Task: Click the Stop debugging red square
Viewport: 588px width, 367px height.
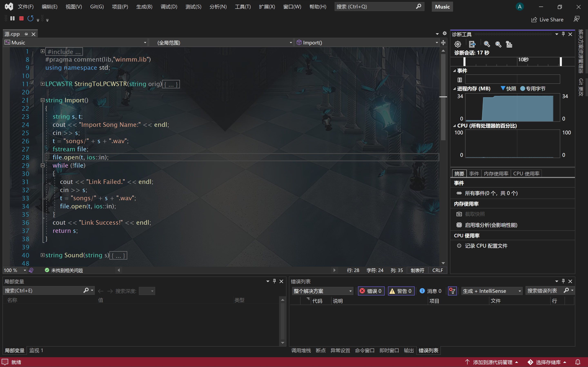Action: pos(21,18)
